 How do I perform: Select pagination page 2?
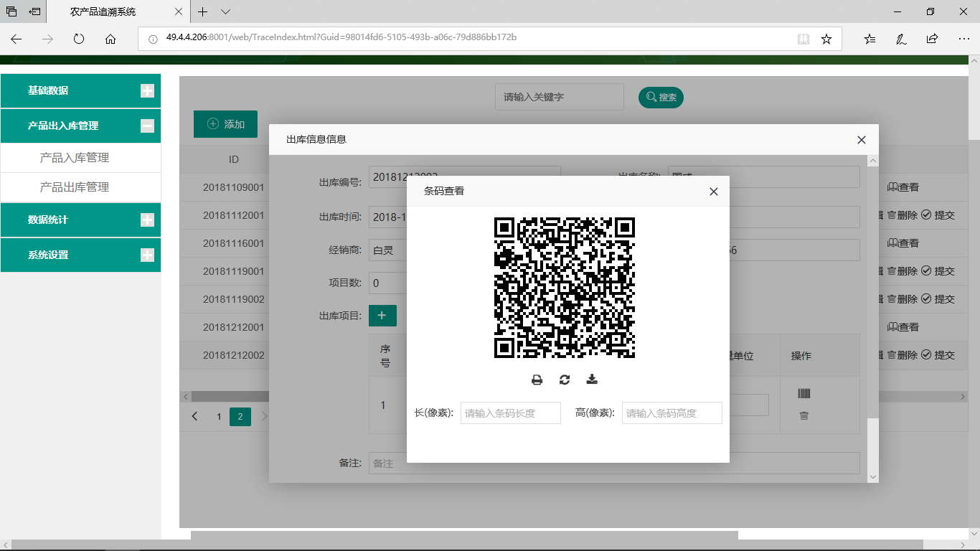coord(240,416)
